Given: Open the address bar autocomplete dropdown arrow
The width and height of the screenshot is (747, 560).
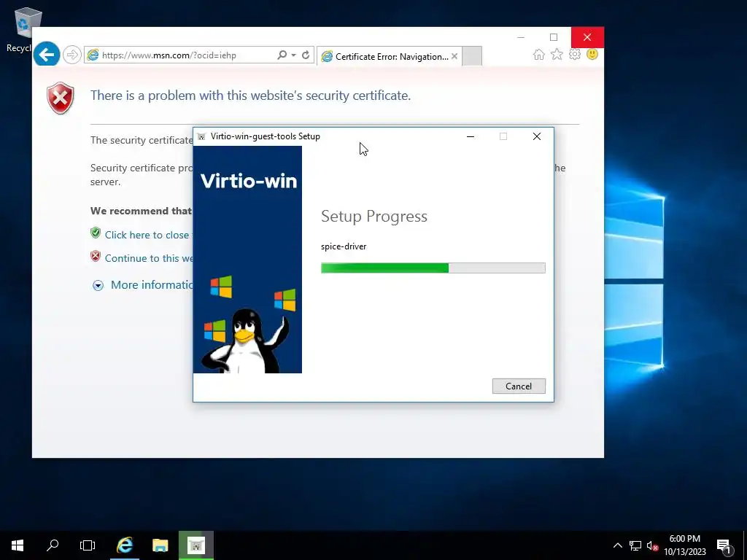Looking at the screenshot, I should pos(293,55).
